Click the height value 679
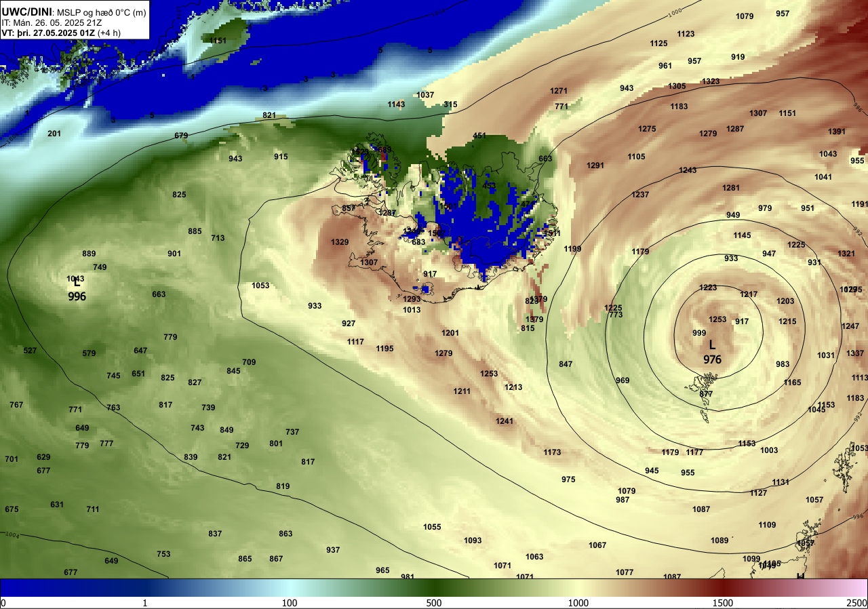The width and height of the screenshot is (868, 609). pos(181,136)
